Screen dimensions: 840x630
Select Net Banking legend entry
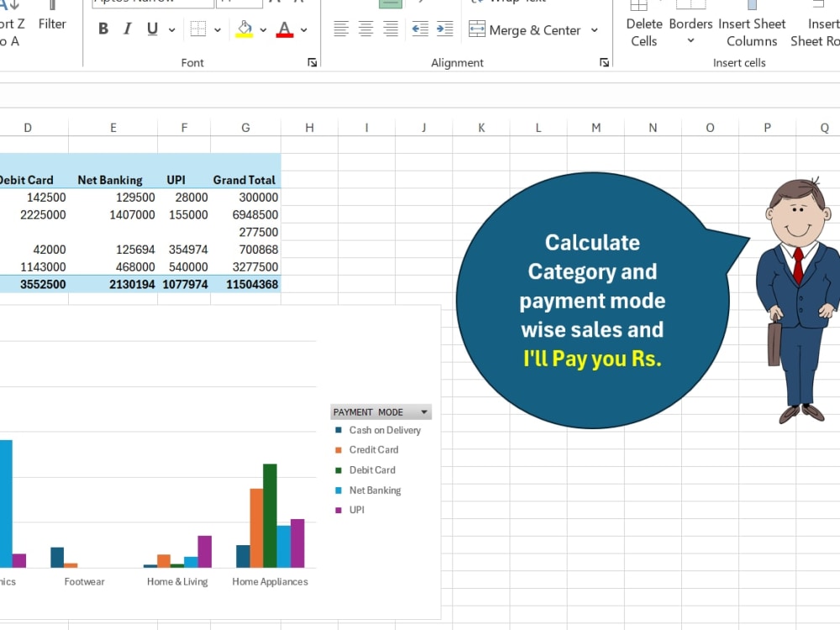368,491
